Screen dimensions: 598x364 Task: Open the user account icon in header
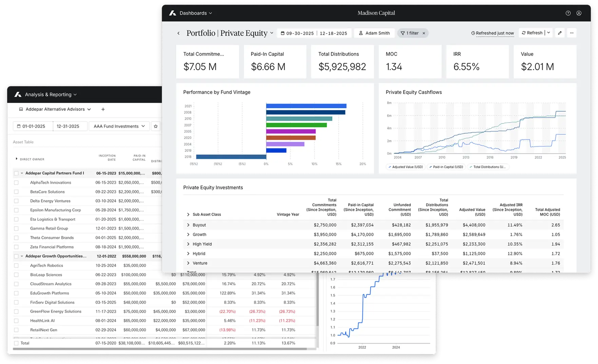coord(579,13)
